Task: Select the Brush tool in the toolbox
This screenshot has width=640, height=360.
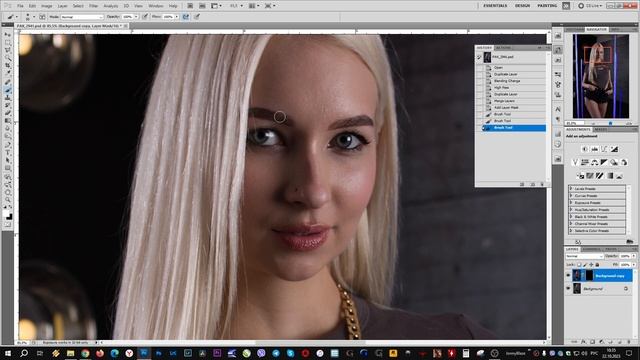Action: click(8, 89)
